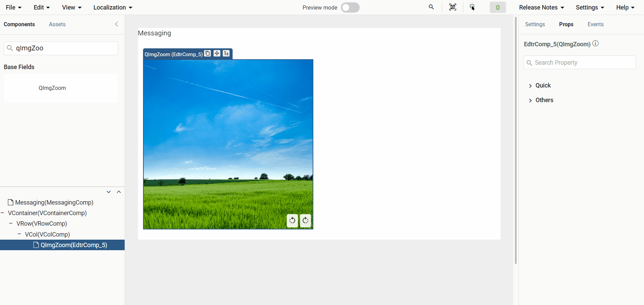Click the info icon beside EdtrComp_5(QImgZoom)

(x=595, y=44)
